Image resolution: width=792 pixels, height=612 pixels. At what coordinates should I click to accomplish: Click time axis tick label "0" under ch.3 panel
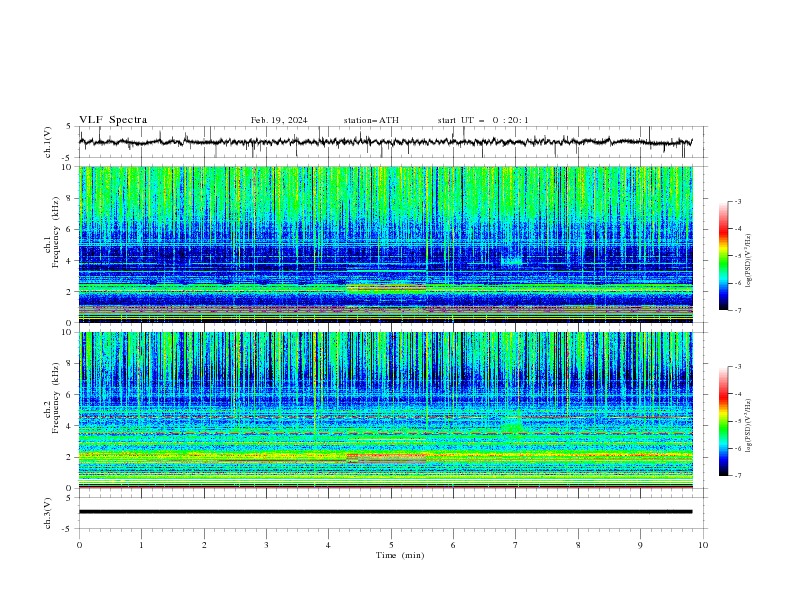tap(79, 545)
